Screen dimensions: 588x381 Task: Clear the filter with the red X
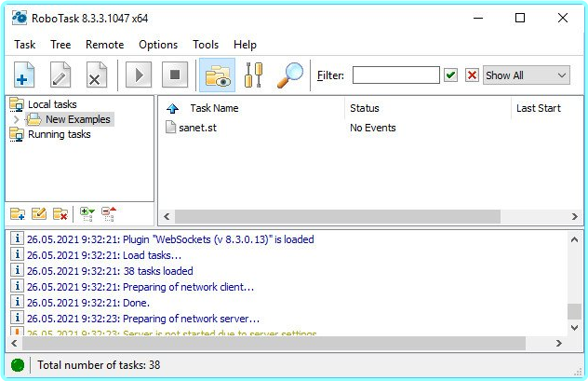pos(472,75)
